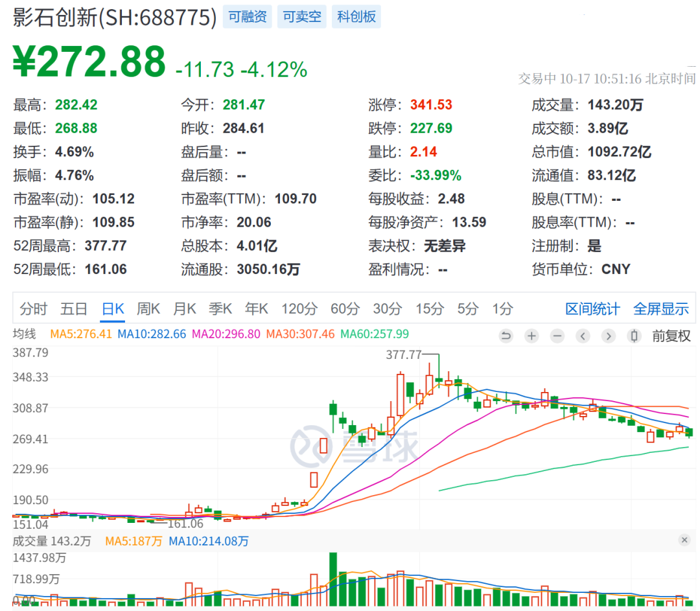Close the volume panel with X icon
Screen dimensions: 700x611
pyautogui.click(x=684, y=540)
